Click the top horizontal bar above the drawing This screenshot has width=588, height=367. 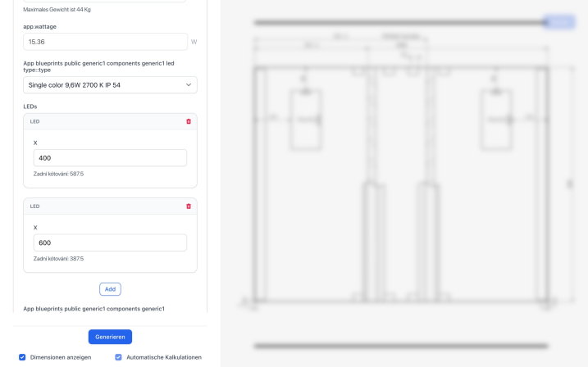point(399,22)
